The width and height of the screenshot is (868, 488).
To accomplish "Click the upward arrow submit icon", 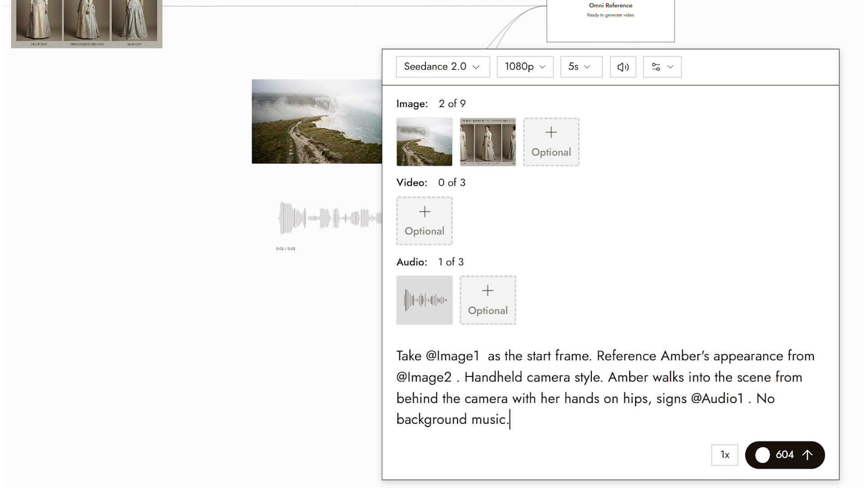I will tap(807, 455).
